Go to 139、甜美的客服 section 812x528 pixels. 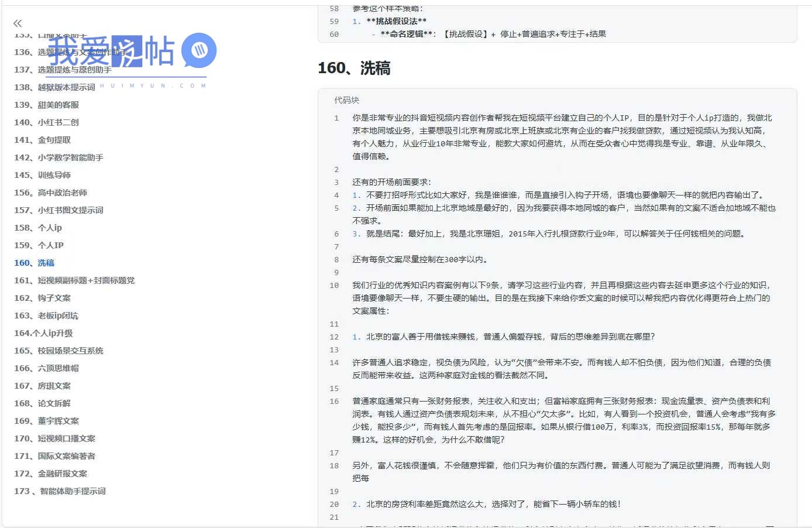pyautogui.click(x=46, y=105)
